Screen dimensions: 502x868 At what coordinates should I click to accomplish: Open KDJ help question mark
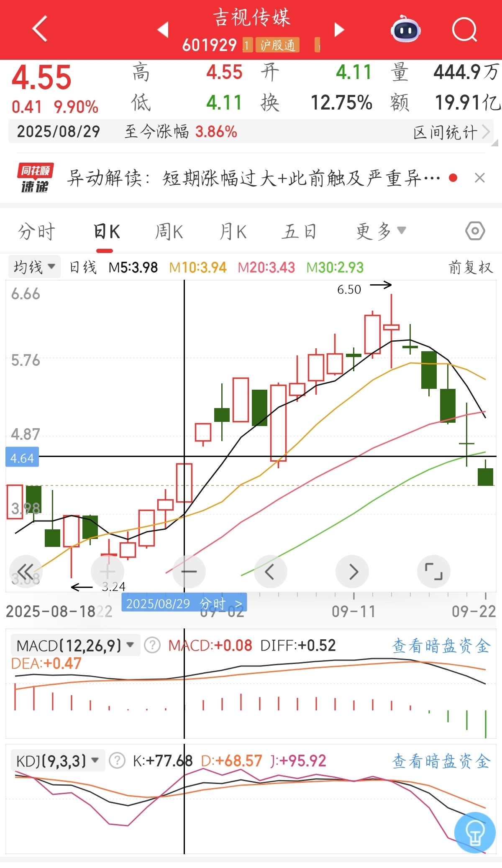coord(117,761)
